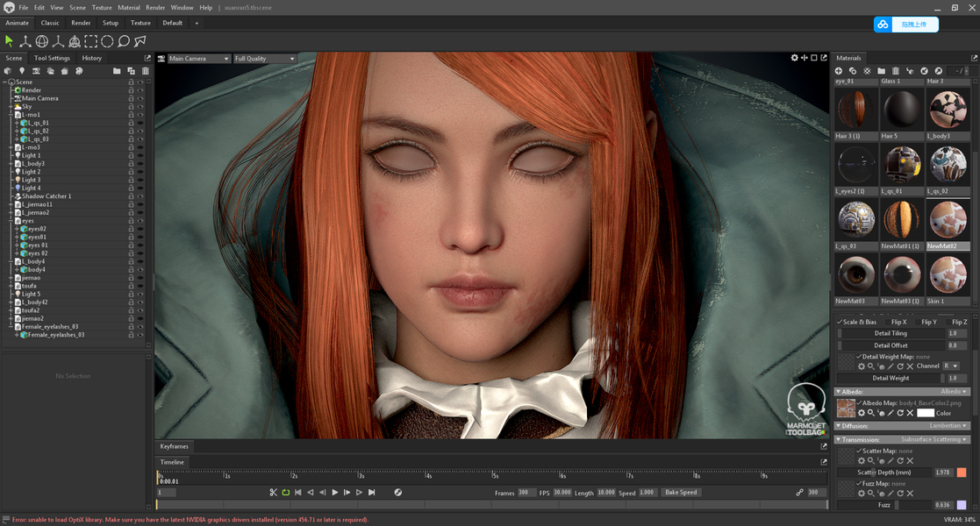
Task: Delete the selected scene object with the trash icon
Action: pyautogui.click(x=145, y=71)
